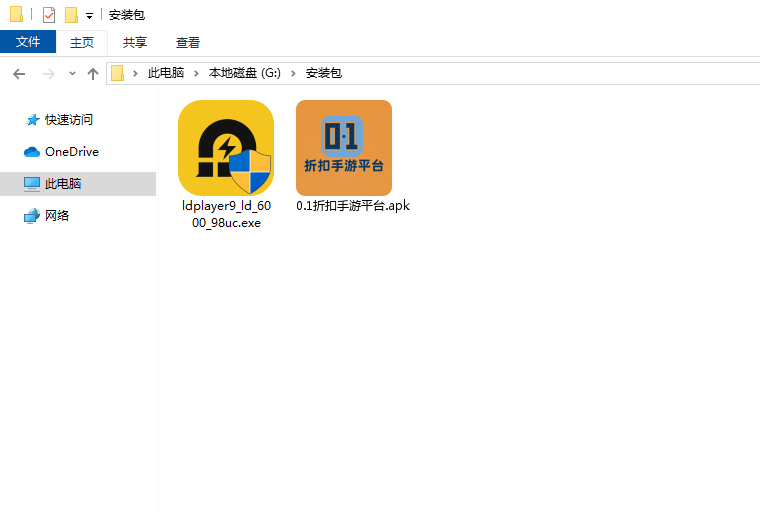
Task: Navigate to 此电脑 in breadcrumb
Action: click(x=166, y=73)
